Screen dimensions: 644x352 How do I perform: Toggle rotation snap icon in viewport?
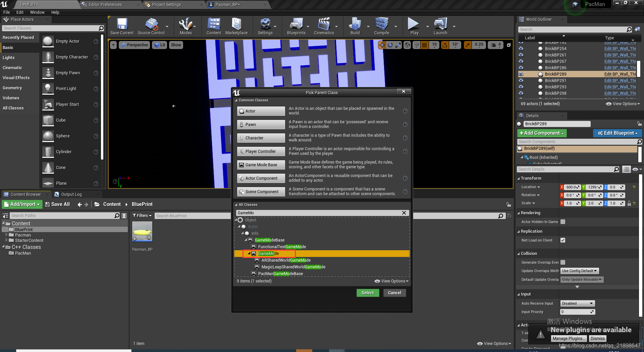[x=445, y=45]
